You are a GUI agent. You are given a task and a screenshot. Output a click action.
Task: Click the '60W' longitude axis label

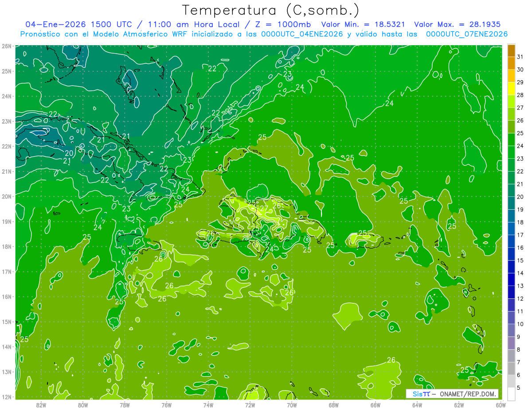pyautogui.click(x=500, y=405)
